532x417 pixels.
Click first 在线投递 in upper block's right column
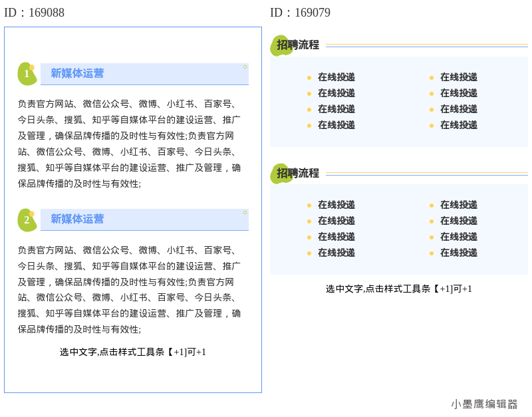point(459,77)
